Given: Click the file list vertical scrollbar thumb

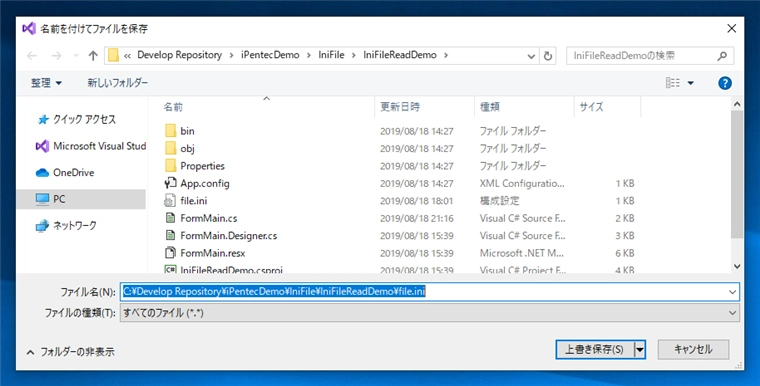Looking at the screenshot, I should [737, 174].
